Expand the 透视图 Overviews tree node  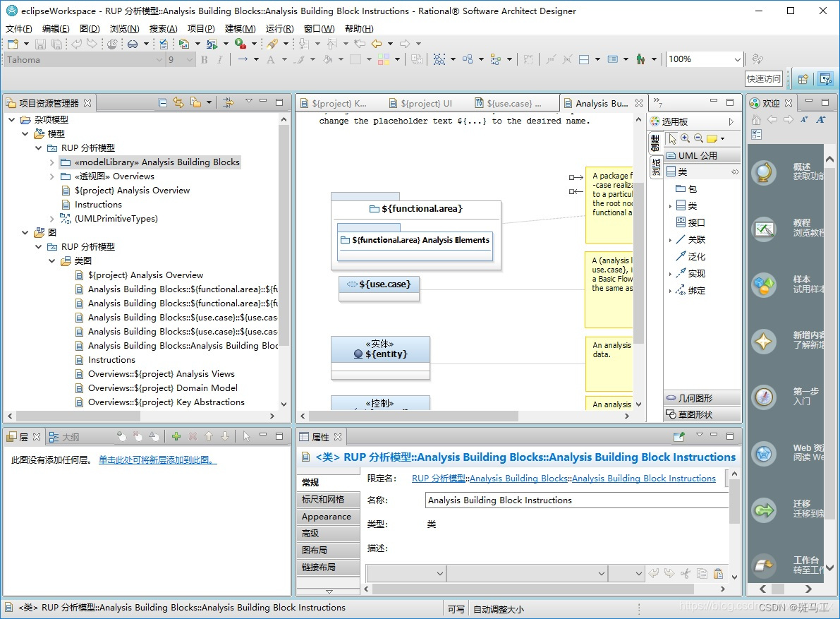click(x=51, y=176)
